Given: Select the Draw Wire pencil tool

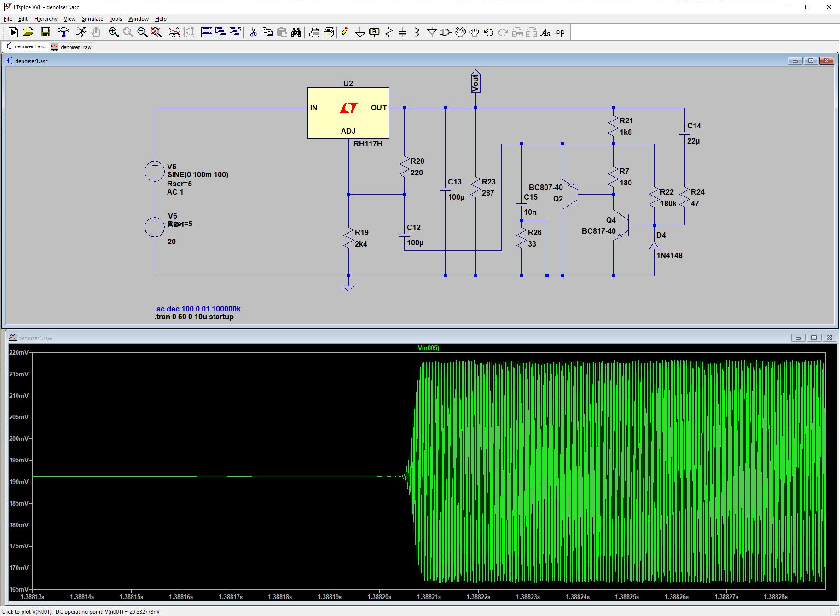Looking at the screenshot, I should coord(346,32).
